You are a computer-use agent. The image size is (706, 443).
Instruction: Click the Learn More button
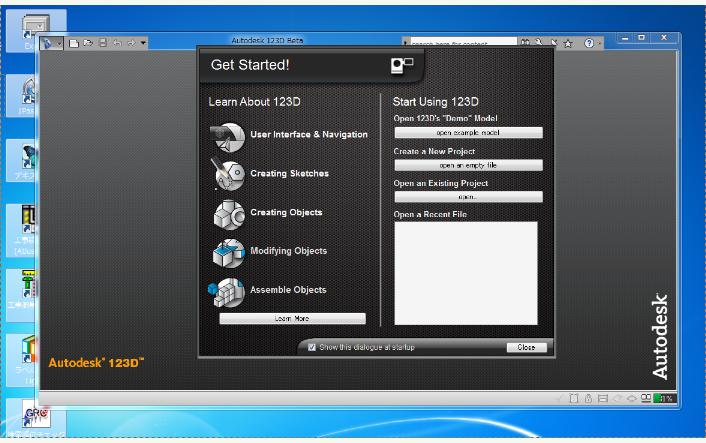(x=292, y=318)
